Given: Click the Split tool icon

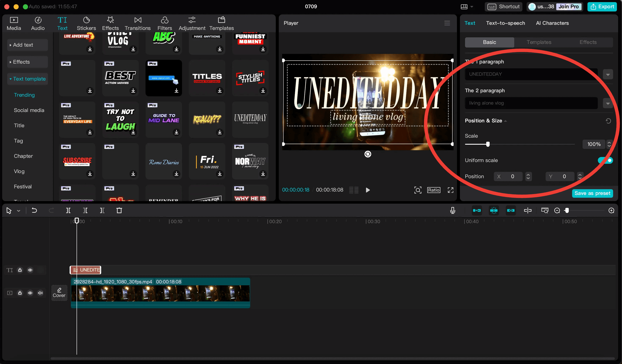Looking at the screenshot, I should coord(68,210).
